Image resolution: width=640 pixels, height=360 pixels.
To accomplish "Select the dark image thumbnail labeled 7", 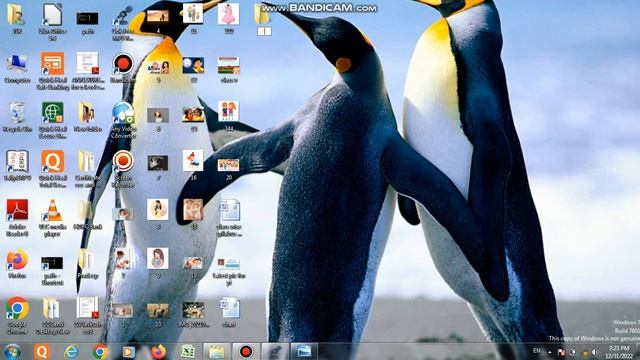I will coord(158,163).
